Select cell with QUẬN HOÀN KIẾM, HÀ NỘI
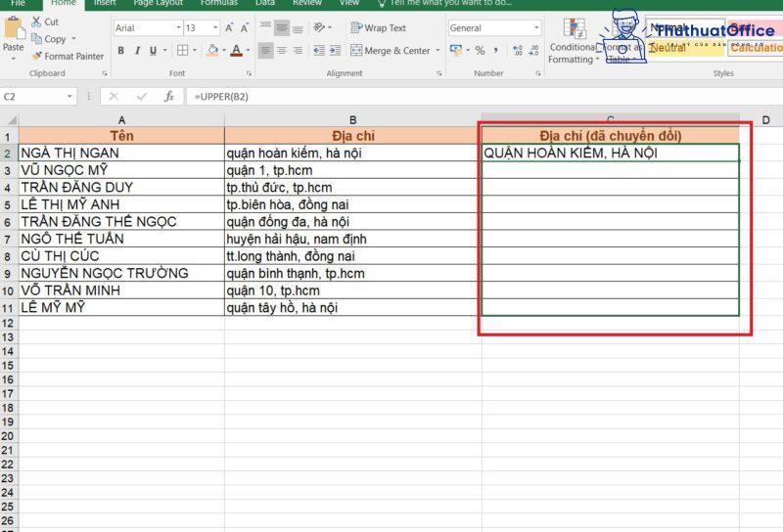Viewport: 783px width, 532px height. point(610,153)
